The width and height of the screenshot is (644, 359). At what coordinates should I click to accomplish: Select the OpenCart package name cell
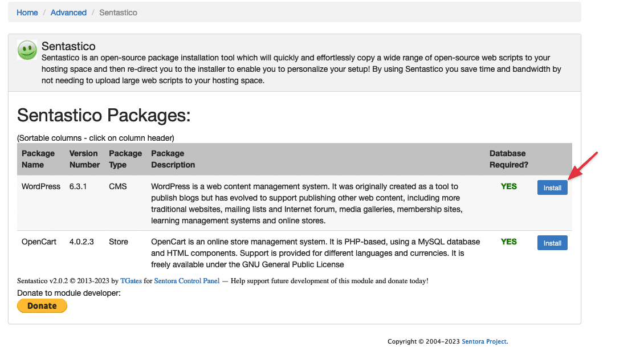pos(39,242)
